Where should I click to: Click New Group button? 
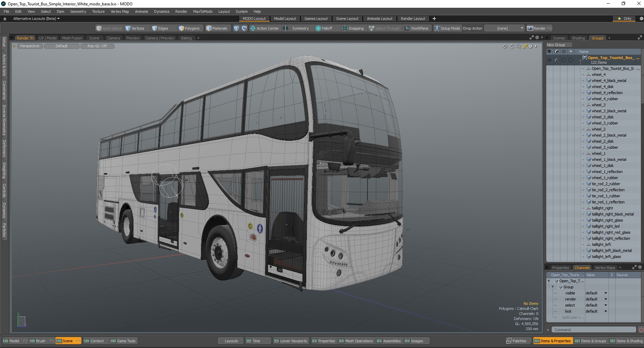click(x=559, y=45)
